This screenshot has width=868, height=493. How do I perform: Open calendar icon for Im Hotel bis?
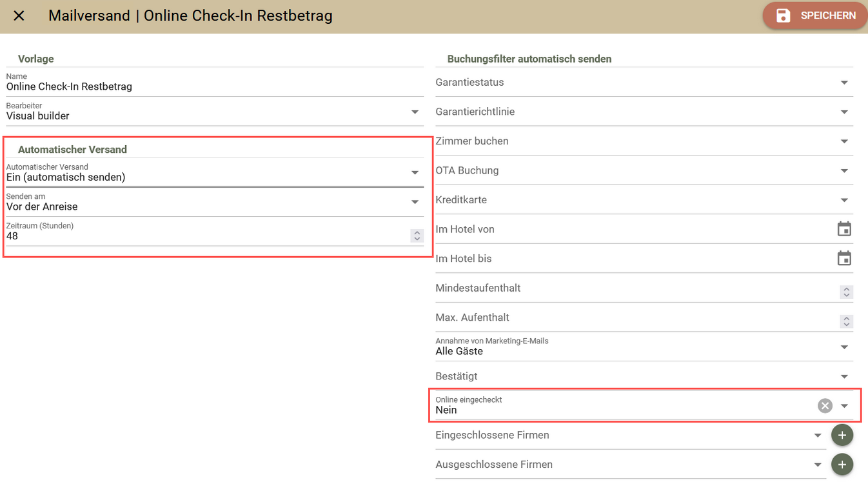point(844,259)
